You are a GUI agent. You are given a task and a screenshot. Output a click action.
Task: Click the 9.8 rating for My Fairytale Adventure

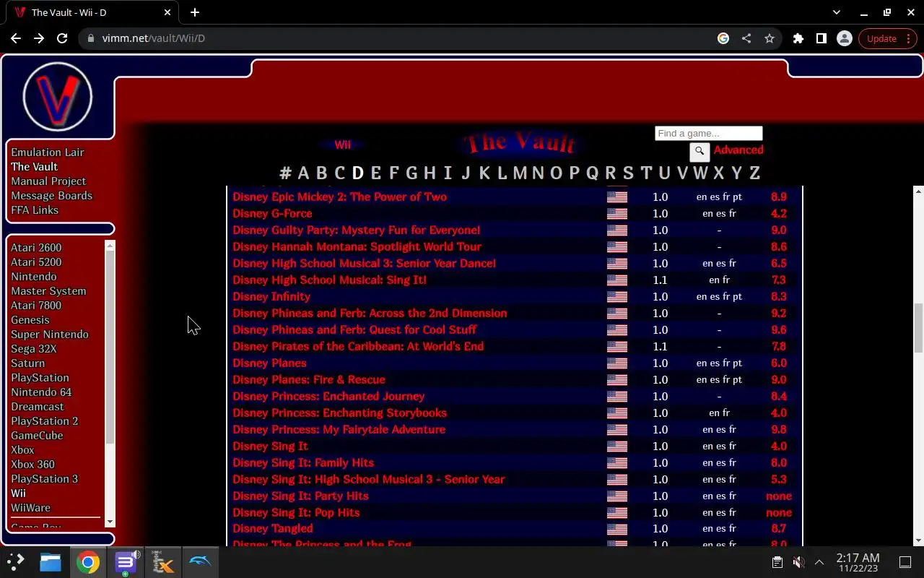[x=778, y=430]
